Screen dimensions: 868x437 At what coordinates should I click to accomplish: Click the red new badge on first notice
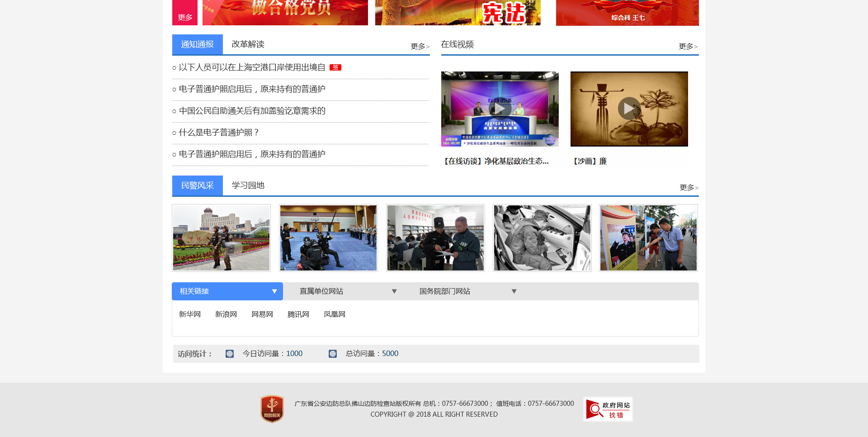click(335, 67)
